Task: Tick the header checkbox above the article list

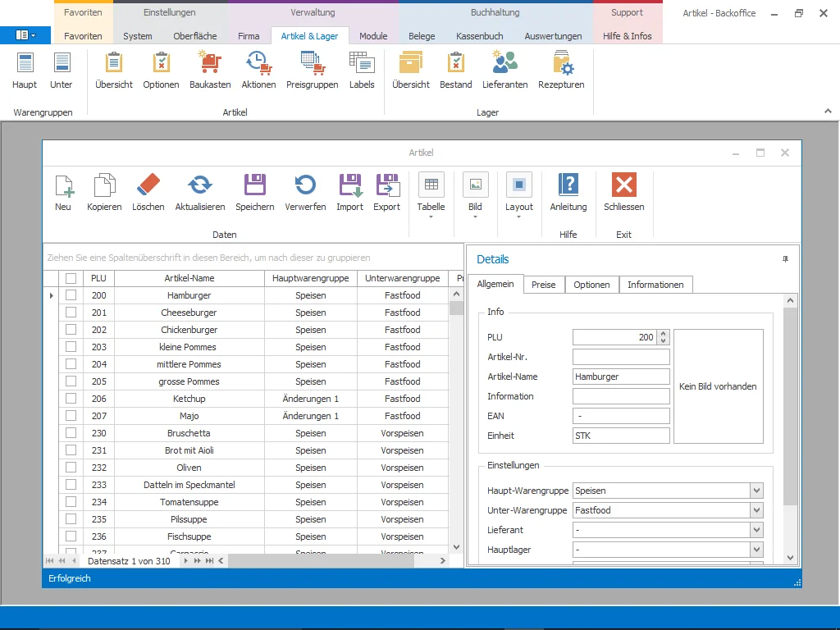Action: pyautogui.click(x=71, y=277)
